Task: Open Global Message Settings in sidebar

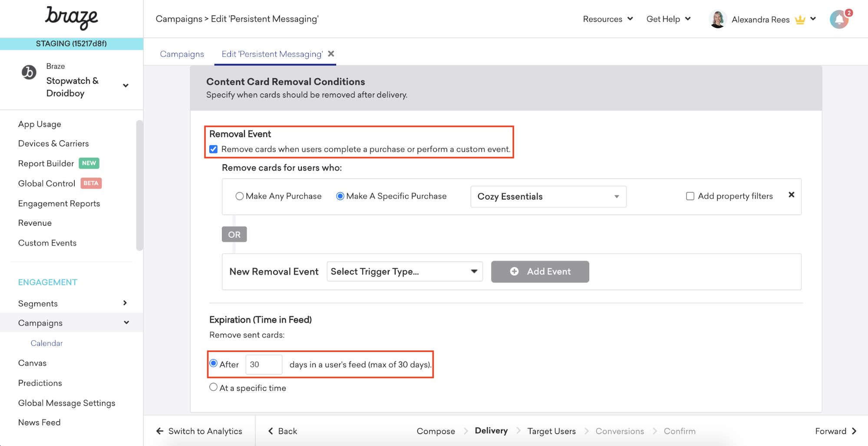Action: click(66, 403)
